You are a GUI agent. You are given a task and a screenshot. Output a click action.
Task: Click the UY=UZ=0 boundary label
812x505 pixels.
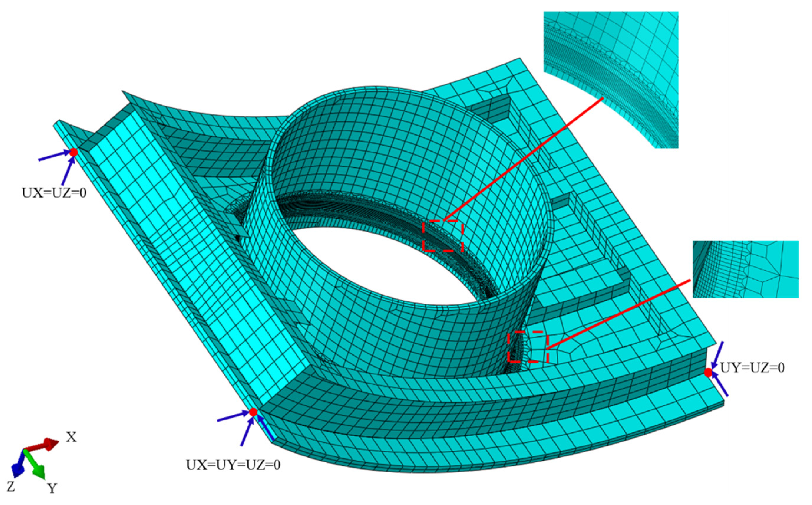(752, 368)
